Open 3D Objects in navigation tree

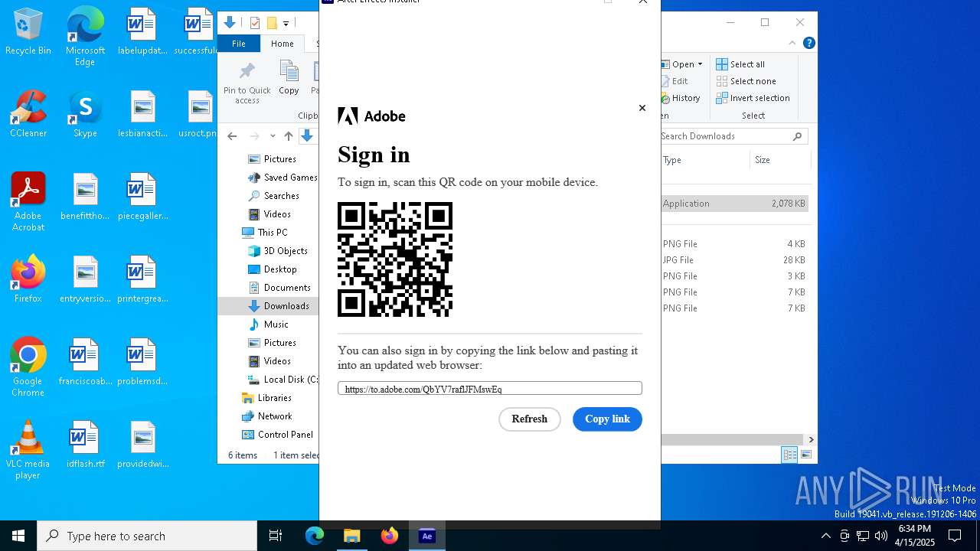coord(278,251)
